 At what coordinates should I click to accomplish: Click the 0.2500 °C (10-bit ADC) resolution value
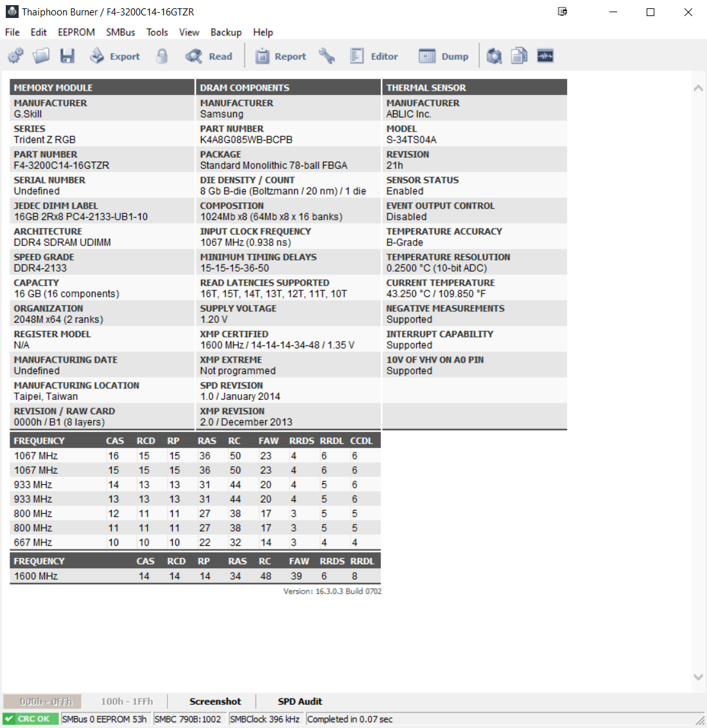[x=437, y=268]
